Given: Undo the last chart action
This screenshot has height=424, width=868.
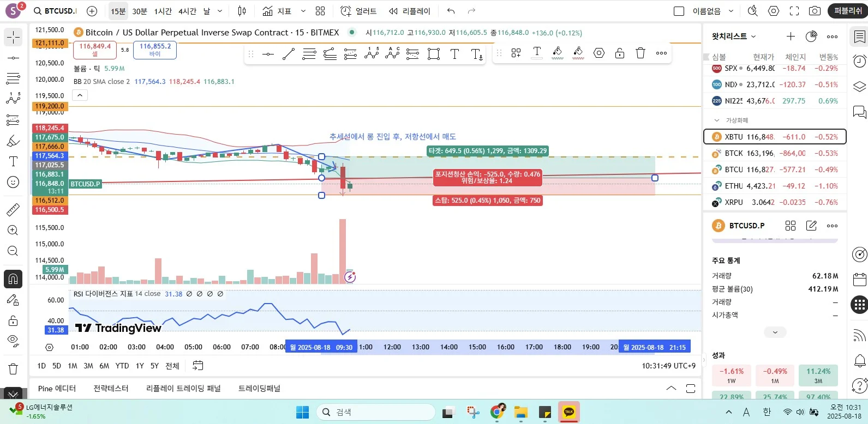Looking at the screenshot, I should coord(451,11).
